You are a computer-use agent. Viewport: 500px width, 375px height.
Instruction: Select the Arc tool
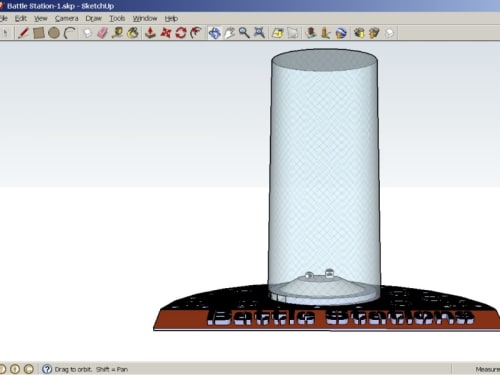pos(69,33)
